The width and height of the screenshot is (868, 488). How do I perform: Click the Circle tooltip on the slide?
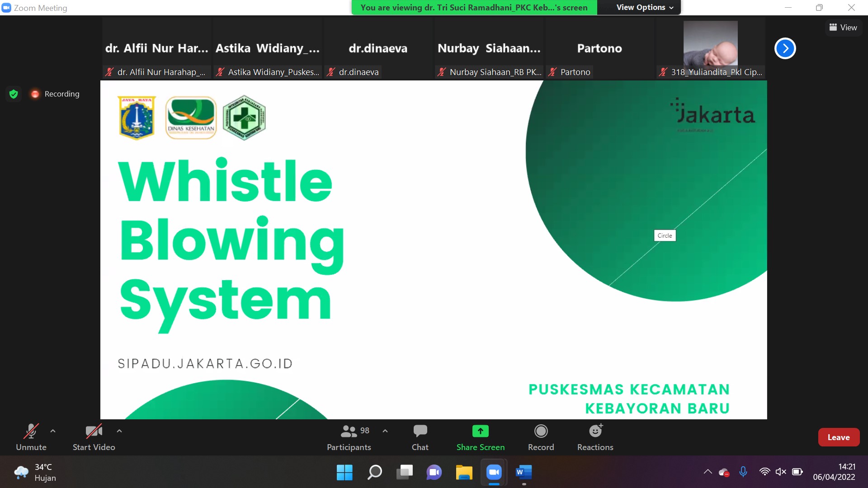(x=665, y=235)
